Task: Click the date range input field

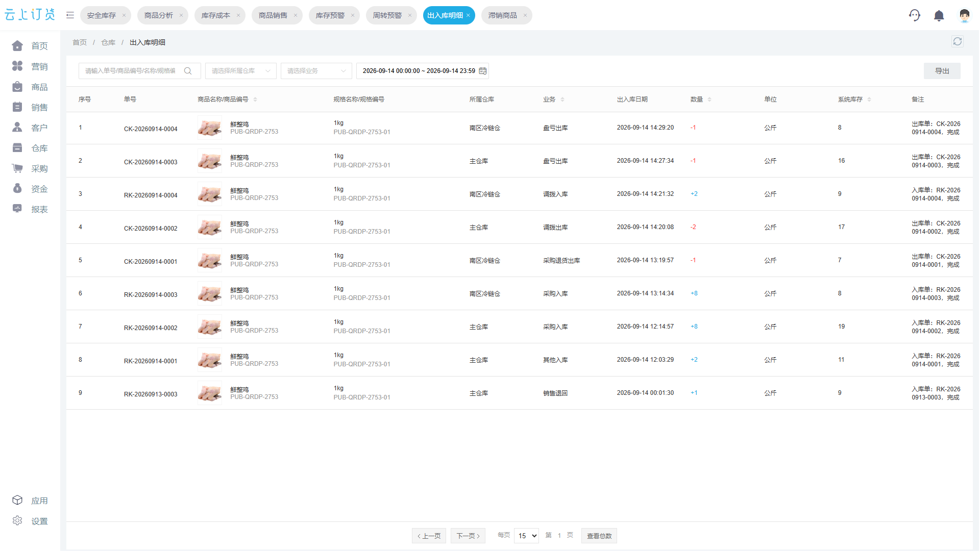Action: point(423,71)
